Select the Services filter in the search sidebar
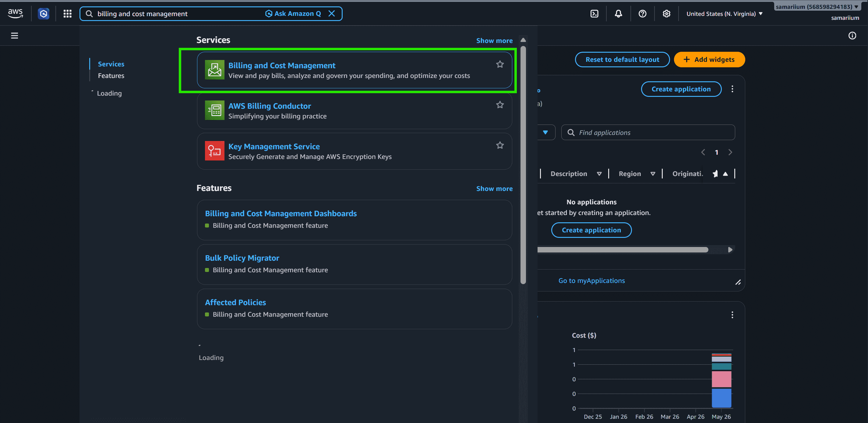Screen dimensions: 868x423 [111, 64]
